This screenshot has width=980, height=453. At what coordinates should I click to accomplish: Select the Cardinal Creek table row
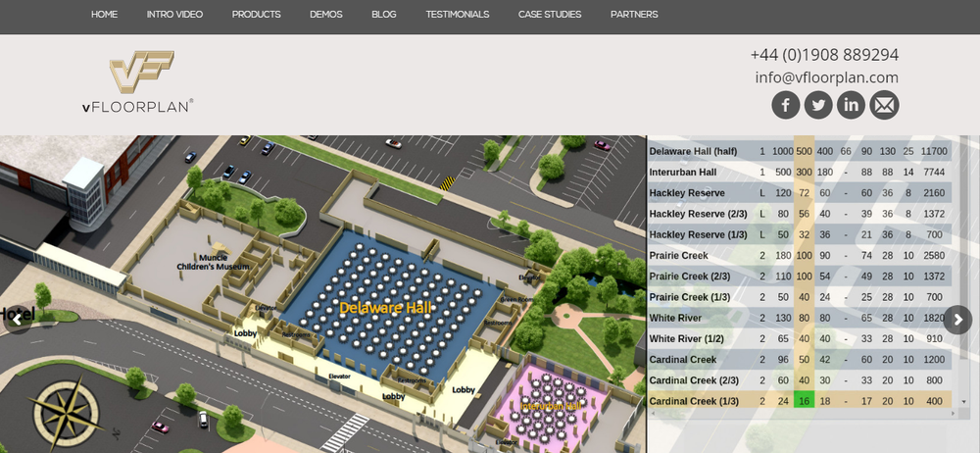800,359
